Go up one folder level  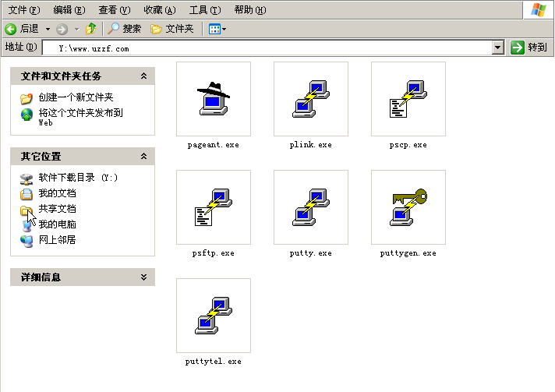pyautogui.click(x=90, y=29)
